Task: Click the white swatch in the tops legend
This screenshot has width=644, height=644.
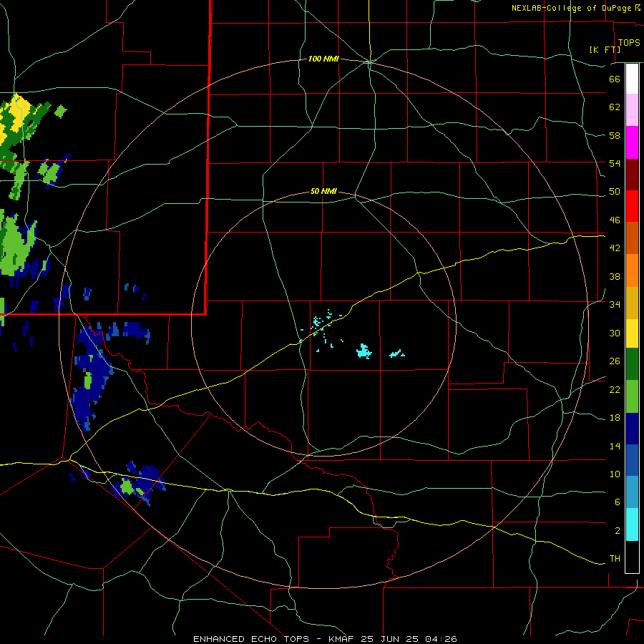Action: [x=632, y=79]
